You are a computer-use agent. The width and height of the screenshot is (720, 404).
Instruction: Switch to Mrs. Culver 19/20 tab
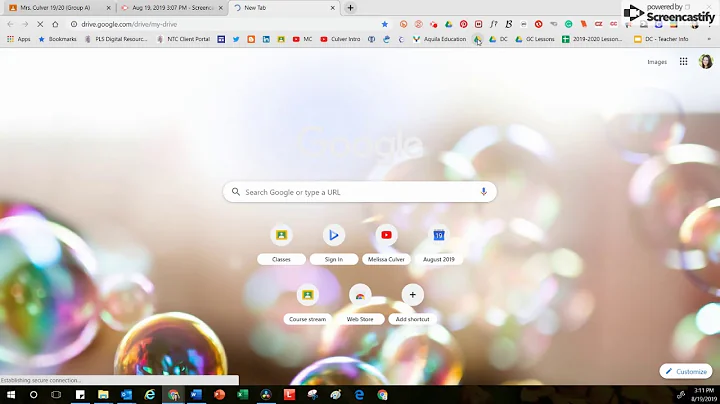[60, 8]
